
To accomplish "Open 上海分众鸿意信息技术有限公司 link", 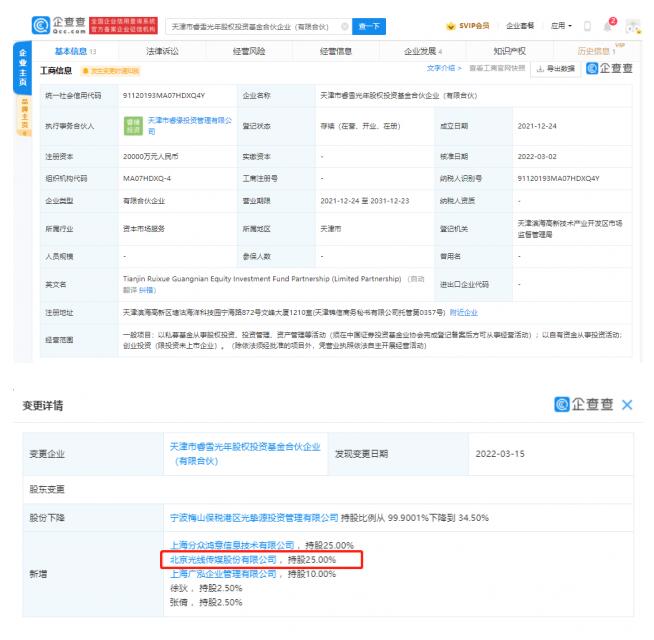I will click(232, 545).
